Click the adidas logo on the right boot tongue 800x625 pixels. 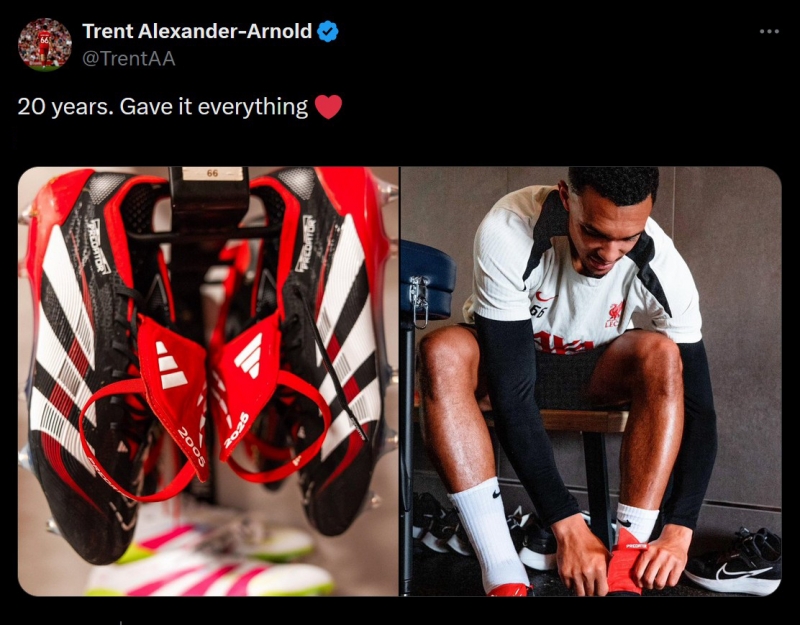pyautogui.click(x=248, y=355)
